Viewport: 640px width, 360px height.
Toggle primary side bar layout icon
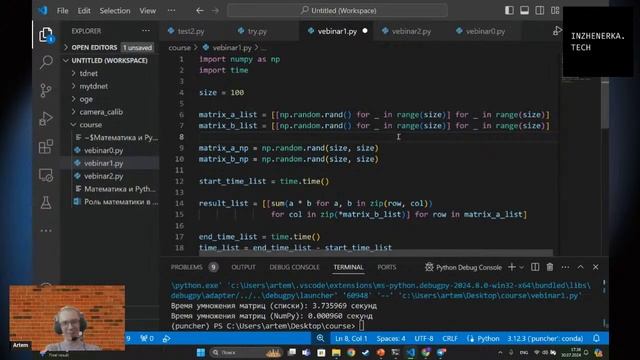point(509,11)
